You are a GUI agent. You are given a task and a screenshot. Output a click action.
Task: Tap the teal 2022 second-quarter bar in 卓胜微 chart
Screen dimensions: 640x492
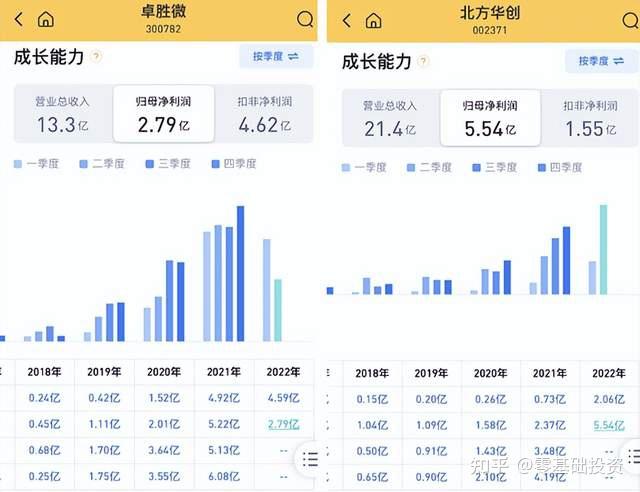278,310
